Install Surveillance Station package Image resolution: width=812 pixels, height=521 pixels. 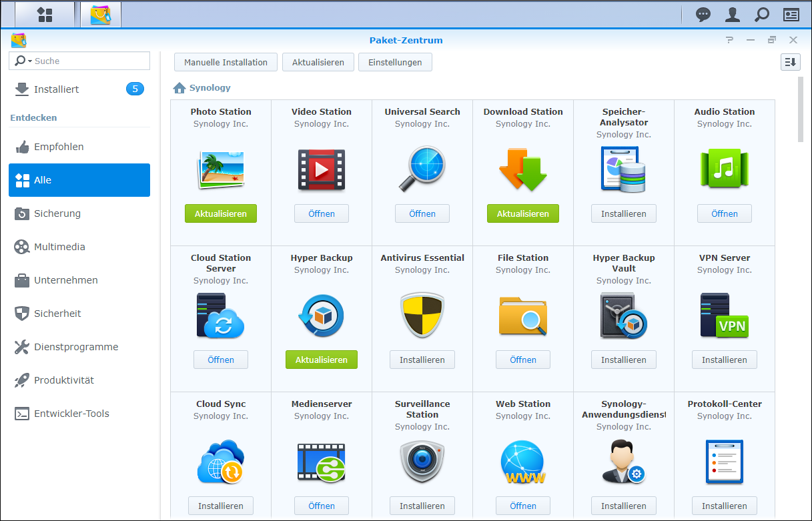point(422,506)
